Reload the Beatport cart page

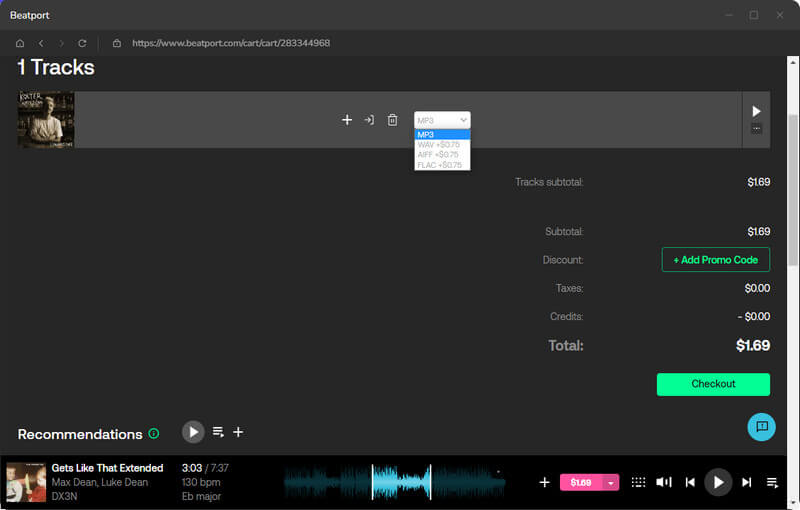click(x=82, y=43)
